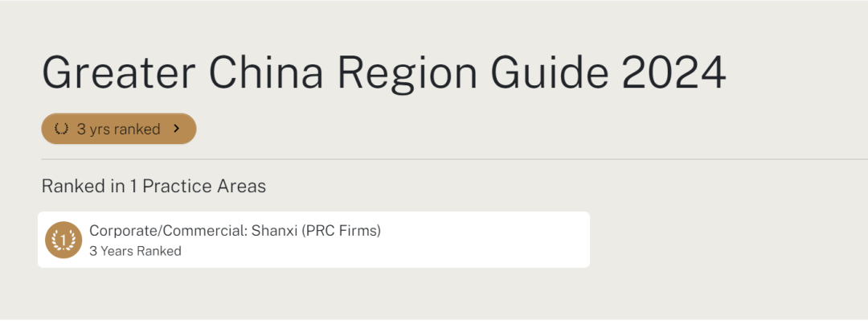This screenshot has height=321, width=868.
Task: Click the horizontal divider below the badge
Action: pos(454,159)
